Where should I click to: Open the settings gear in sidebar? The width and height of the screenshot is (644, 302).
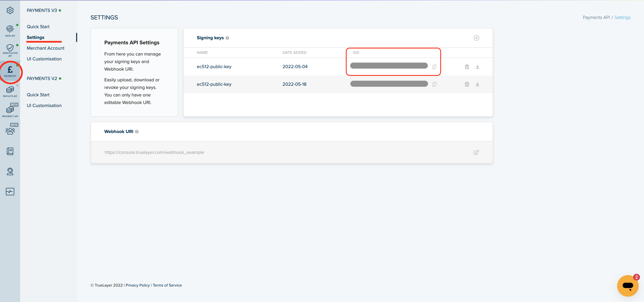tap(10, 11)
